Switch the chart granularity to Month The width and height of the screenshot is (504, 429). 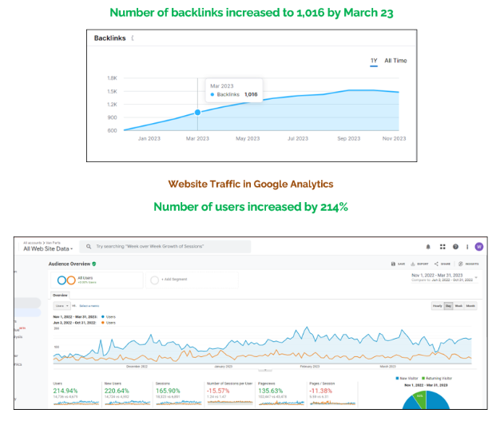pyautogui.click(x=471, y=305)
